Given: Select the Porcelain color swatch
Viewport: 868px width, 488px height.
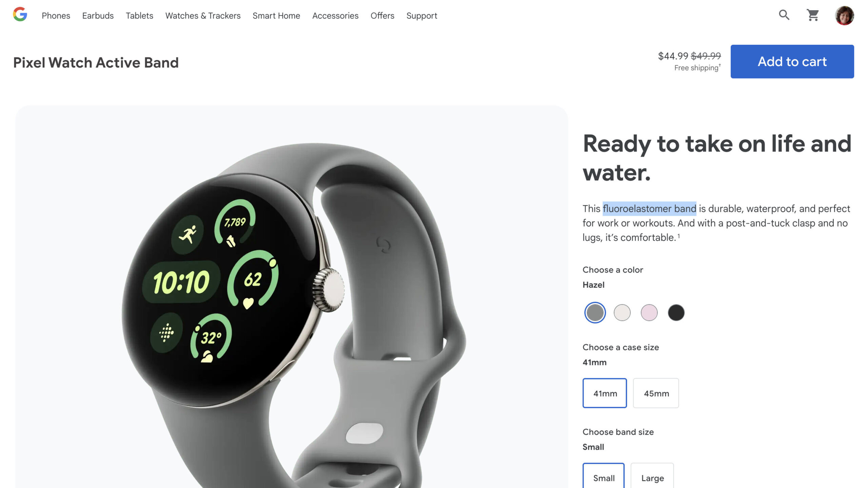Looking at the screenshot, I should point(622,312).
